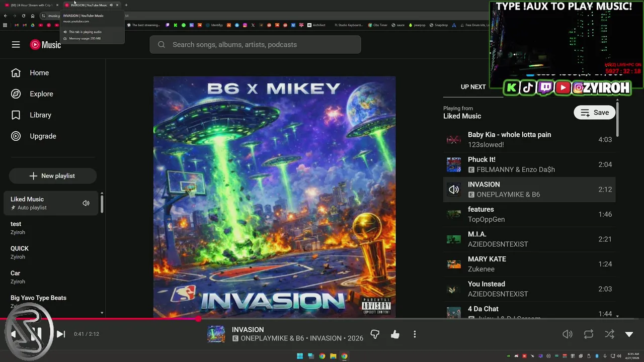644x362 pixels.
Task: Save the current queue
Action: [595, 113]
